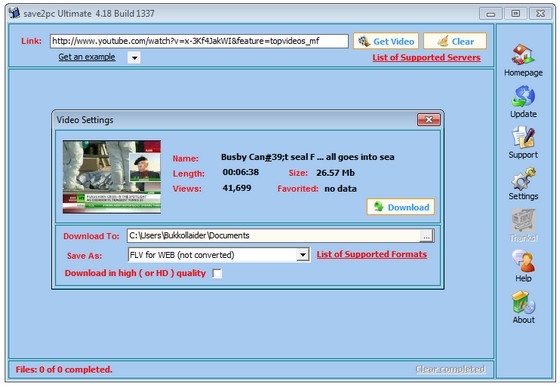The height and width of the screenshot is (387, 560).
Task: Click the Get an example link
Action: pyautogui.click(x=87, y=57)
